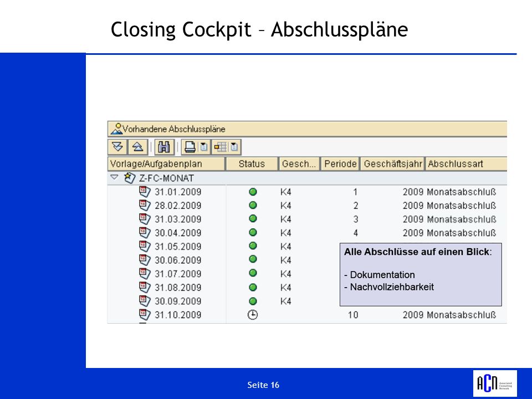Click the Collapse all nodes toolbar icon
The width and height of the screenshot is (532, 399).
click(137, 147)
